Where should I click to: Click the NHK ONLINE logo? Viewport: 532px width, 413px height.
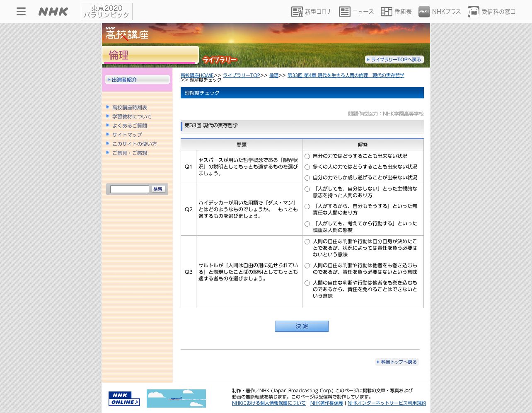tap(124, 399)
